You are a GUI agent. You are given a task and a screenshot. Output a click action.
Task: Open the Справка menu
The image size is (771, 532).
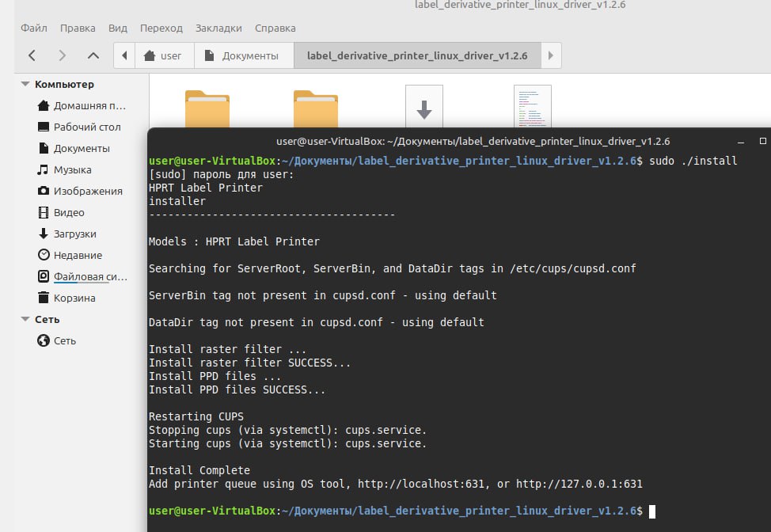[275, 28]
